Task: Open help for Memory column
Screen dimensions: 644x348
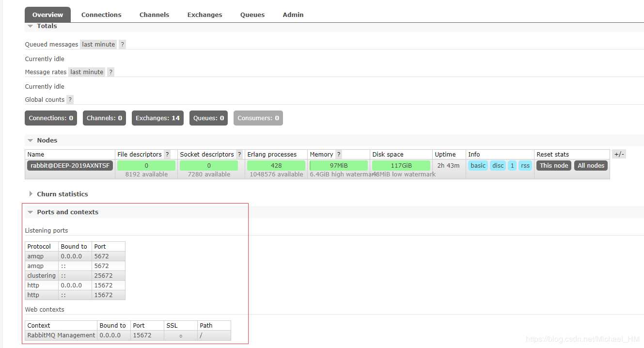Action: click(339, 154)
